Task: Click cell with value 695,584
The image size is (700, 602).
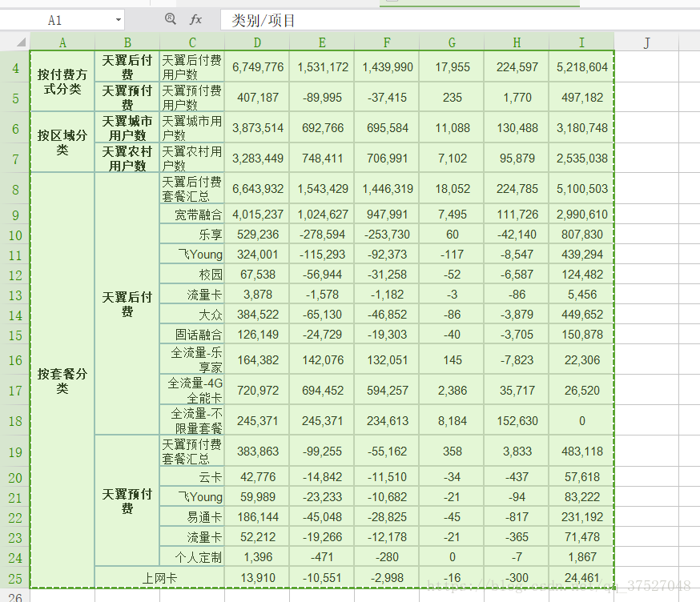Action: pyautogui.click(x=387, y=127)
